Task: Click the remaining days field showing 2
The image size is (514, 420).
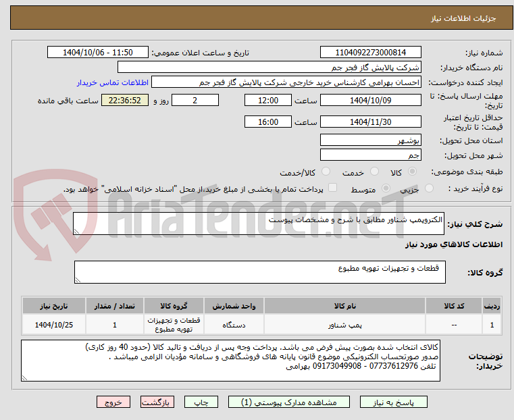Action: click(x=195, y=100)
